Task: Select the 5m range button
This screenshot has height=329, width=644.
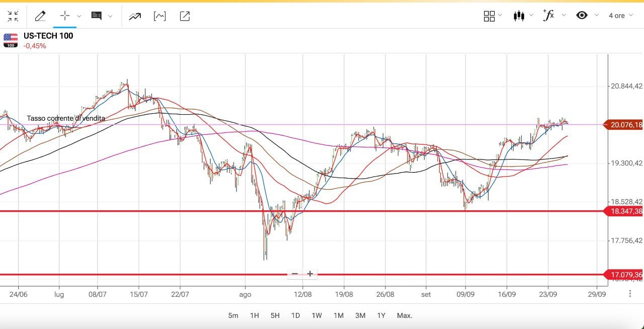Action: [x=233, y=315]
